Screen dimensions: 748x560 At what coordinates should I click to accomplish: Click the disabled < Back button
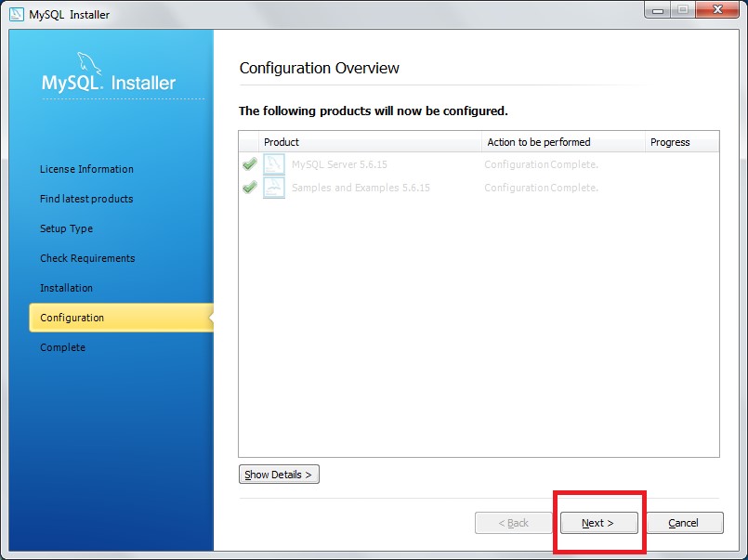513,523
